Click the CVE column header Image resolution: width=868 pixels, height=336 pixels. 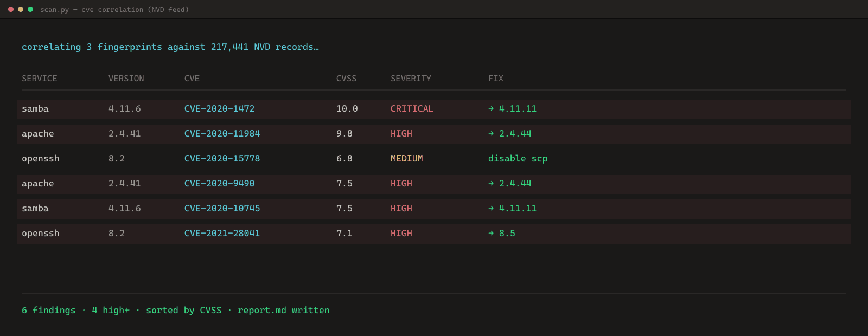pos(192,79)
